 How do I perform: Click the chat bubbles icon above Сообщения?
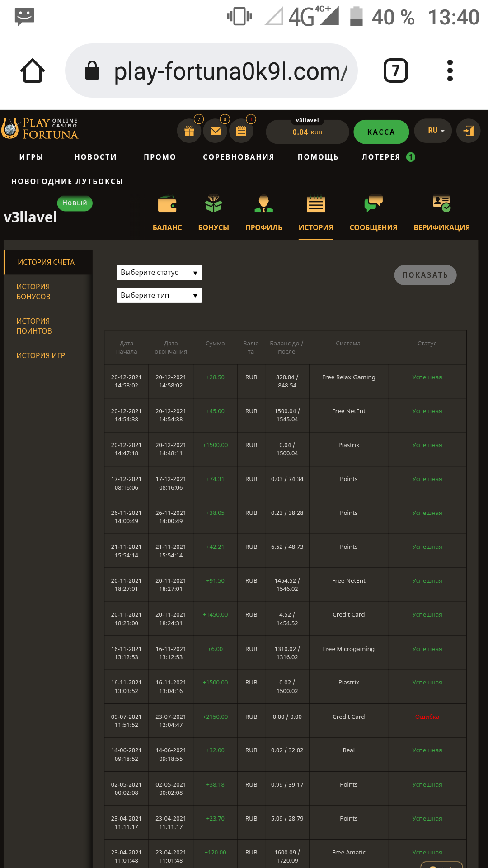coord(374,204)
